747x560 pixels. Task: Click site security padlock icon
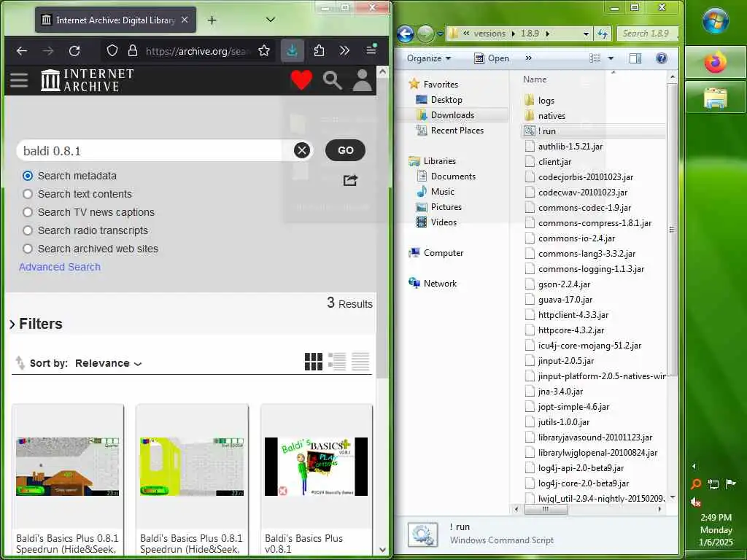[133, 50]
